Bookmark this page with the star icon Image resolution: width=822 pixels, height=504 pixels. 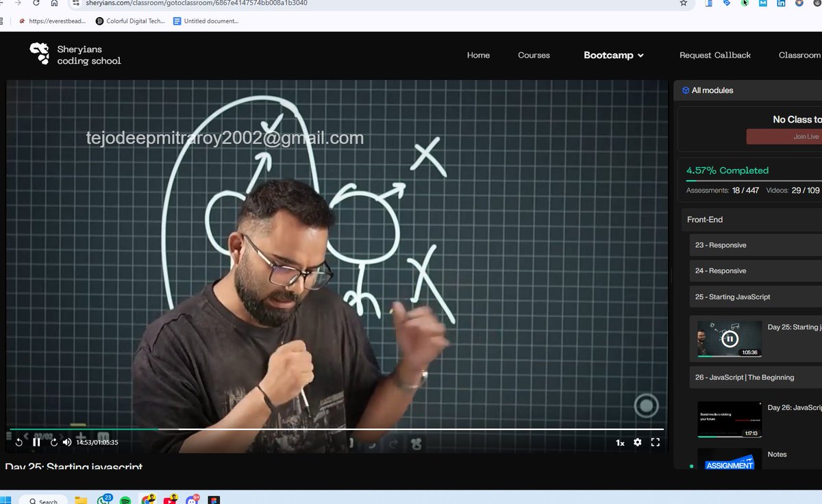coord(683,3)
